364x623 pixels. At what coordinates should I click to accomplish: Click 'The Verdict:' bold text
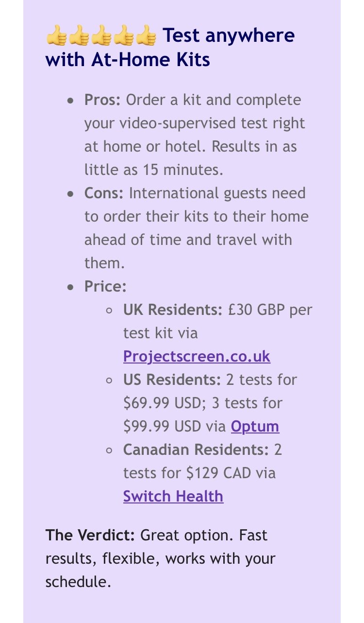point(90,535)
